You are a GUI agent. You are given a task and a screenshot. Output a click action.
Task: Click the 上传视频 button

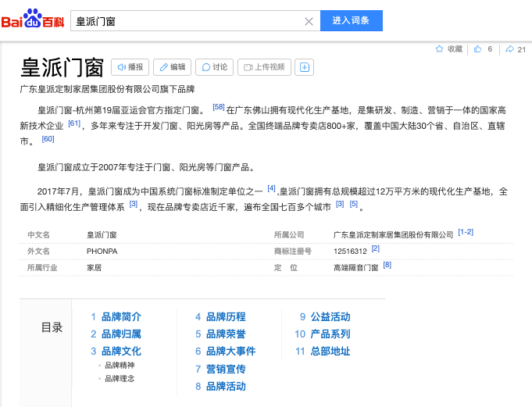click(264, 67)
